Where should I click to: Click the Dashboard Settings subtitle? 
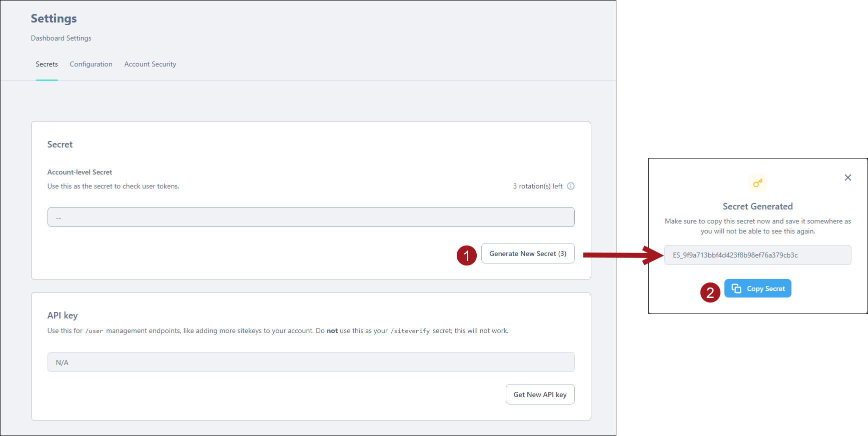coord(61,38)
